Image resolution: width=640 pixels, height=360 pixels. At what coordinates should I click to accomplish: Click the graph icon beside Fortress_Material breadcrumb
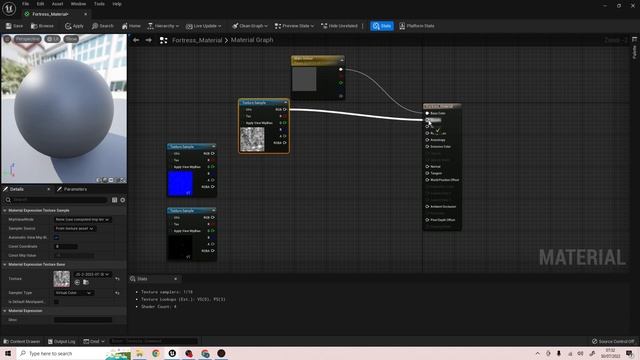[x=163, y=40]
